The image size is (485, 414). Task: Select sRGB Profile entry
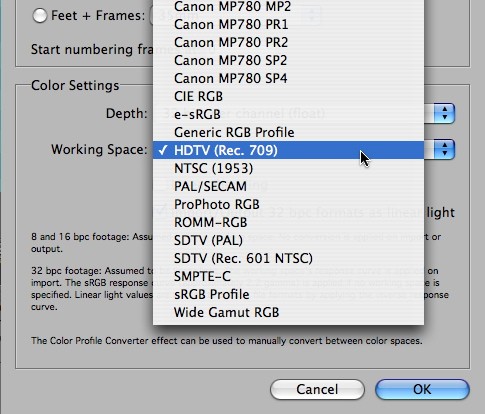click(288, 294)
